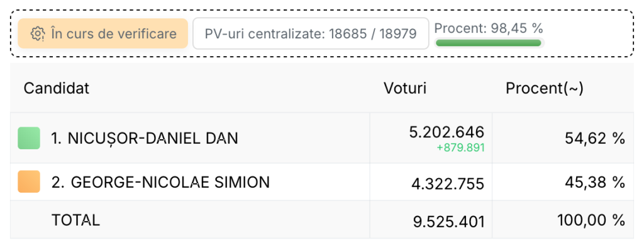644x245 pixels.
Task: Click the PV-uri centralizate counter box
Action: tap(311, 33)
